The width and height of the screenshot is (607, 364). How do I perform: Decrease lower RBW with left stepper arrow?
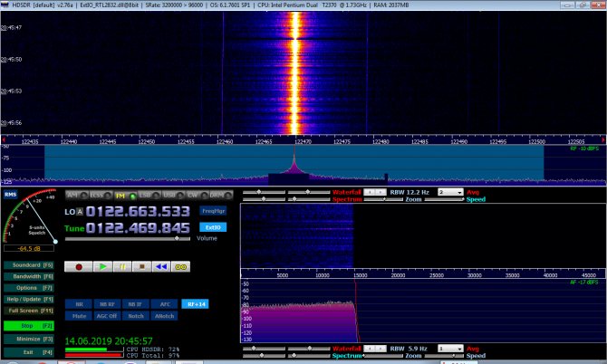coord(370,349)
